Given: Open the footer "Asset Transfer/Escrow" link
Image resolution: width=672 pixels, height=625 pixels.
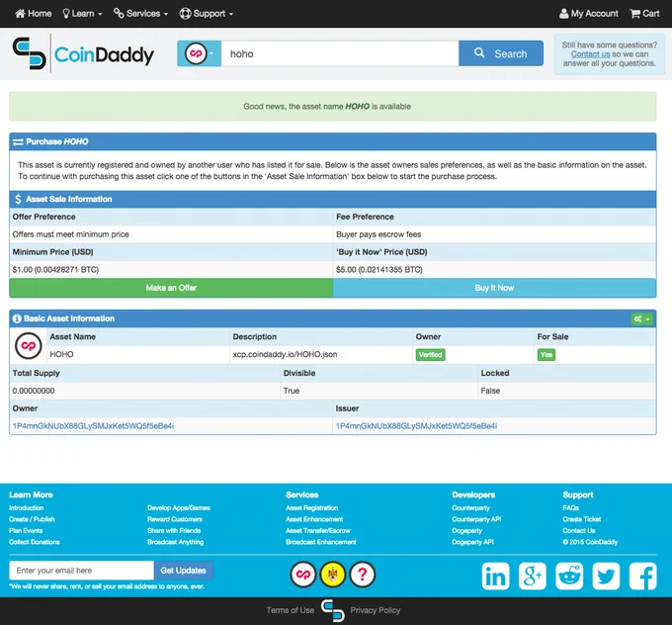Looking at the screenshot, I should (318, 531).
